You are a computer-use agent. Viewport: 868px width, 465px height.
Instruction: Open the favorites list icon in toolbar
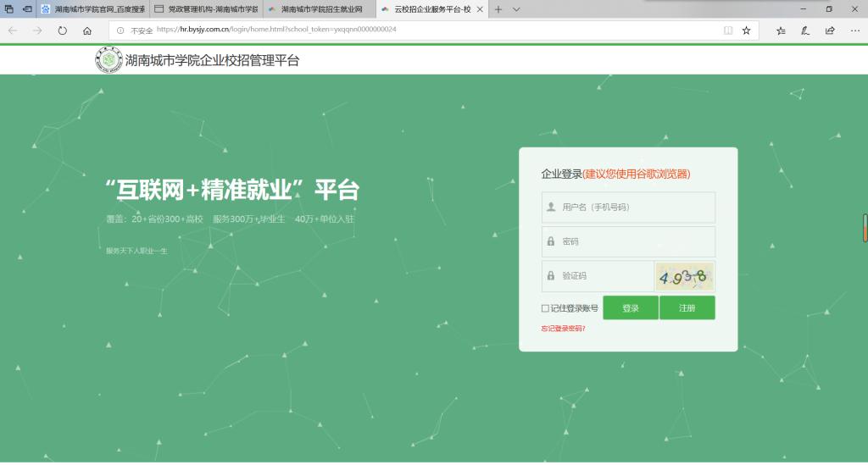781,30
